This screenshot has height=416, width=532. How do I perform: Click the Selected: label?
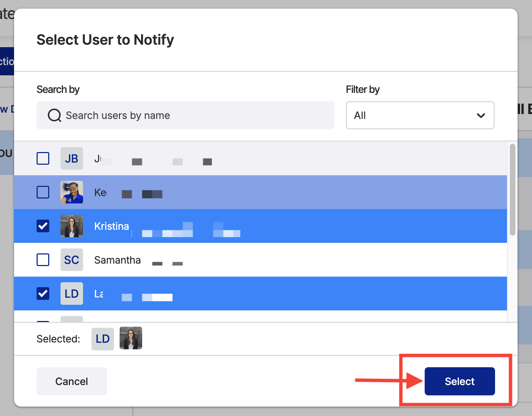[58, 339]
